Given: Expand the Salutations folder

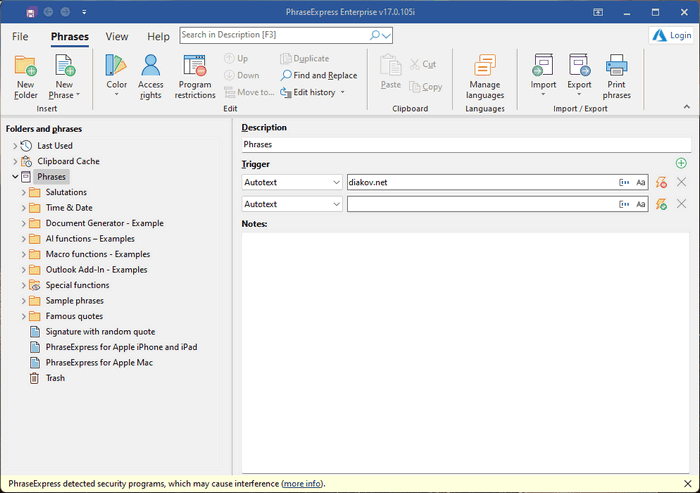Looking at the screenshot, I should 23,192.
